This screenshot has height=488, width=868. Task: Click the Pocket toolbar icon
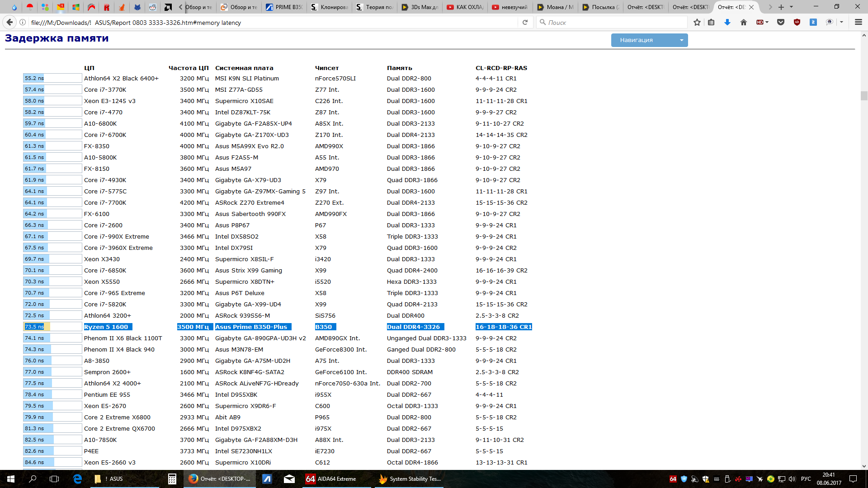click(780, 22)
